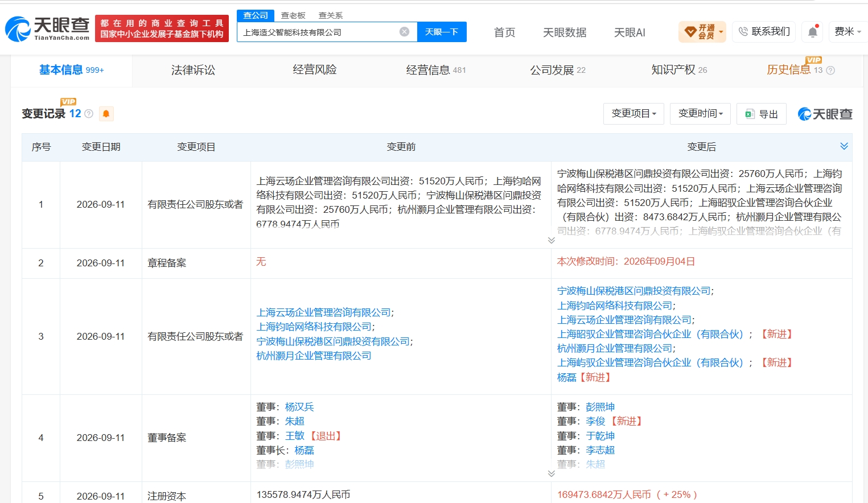Open 上海昭驭企业管理咨询合伙企业 link in row 3
Viewport: 868px width, 503px height.
coord(651,334)
